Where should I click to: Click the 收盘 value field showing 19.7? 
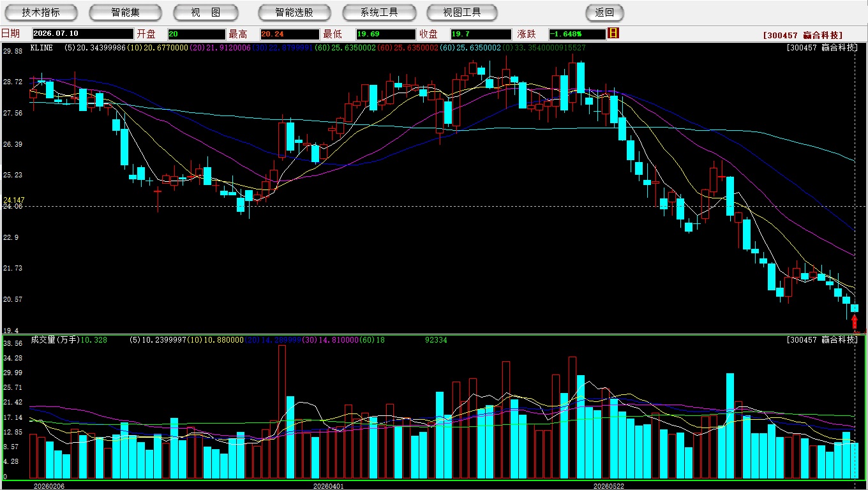(481, 34)
